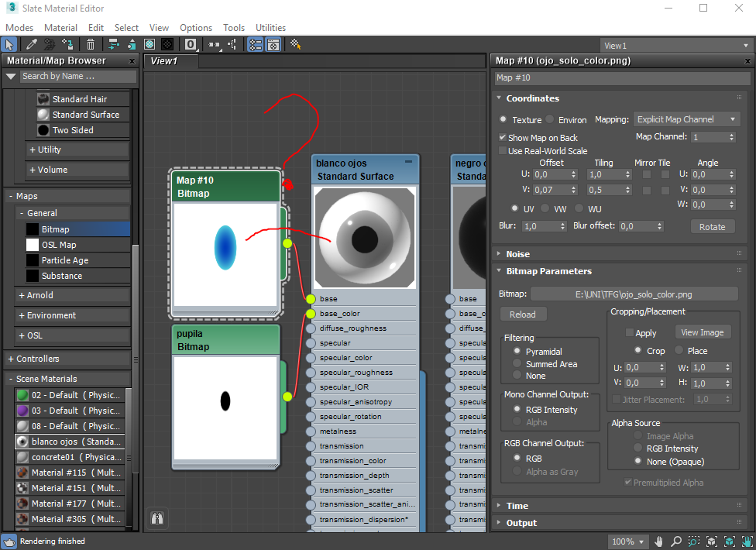Select the WU coordinate radio button
This screenshot has width=756, height=550.
click(578, 208)
